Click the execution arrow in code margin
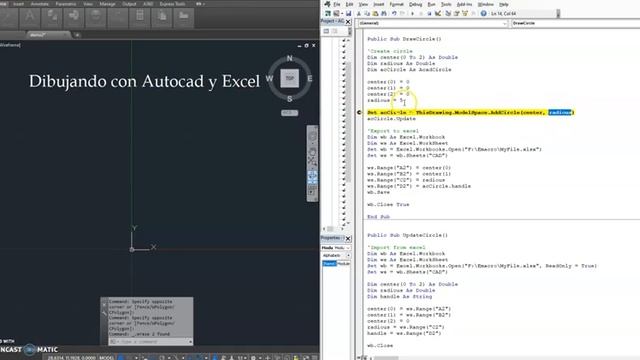Screen dimensions: 640x360 pyautogui.click(x=359, y=112)
